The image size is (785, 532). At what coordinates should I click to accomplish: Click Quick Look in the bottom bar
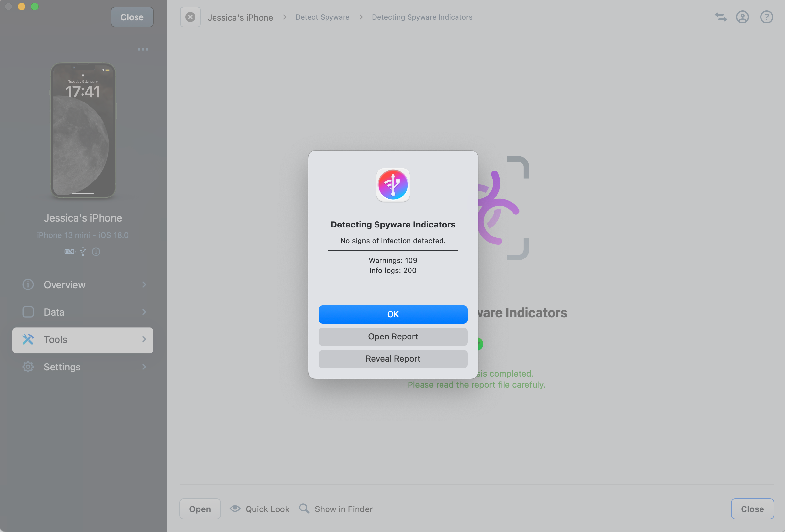260,509
